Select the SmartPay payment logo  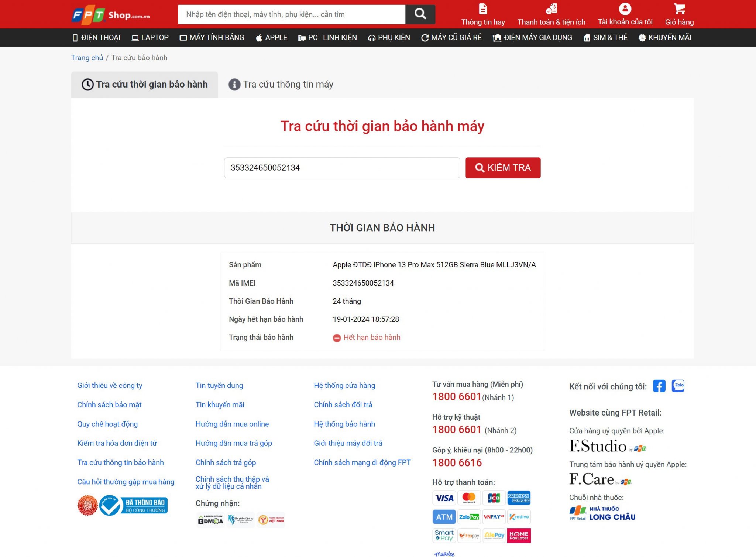[x=444, y=536]
